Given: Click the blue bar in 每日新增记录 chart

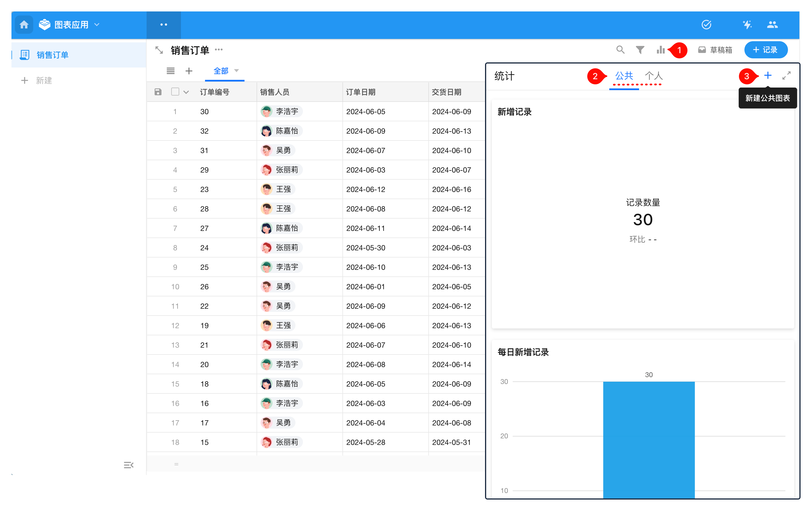Looking at the screenshot, I should pyautogui.click(x=649, y=438).
